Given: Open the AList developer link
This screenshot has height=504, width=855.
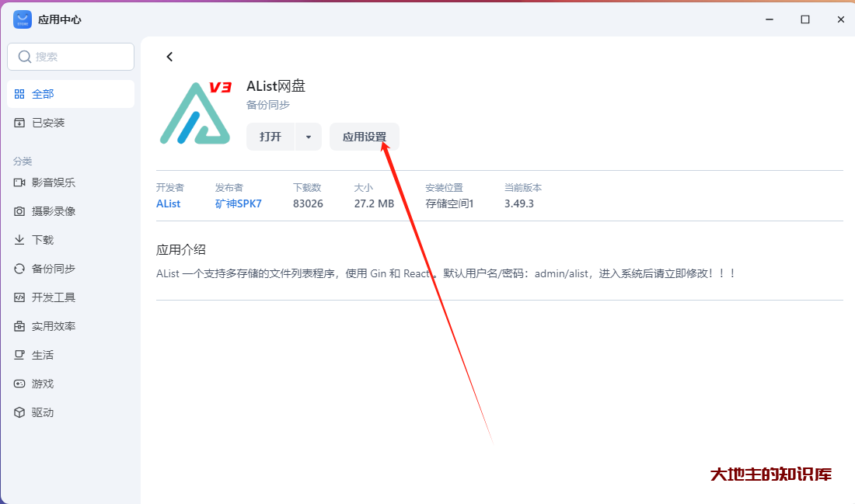Looking at the screenshot, I should (x=168, y=203).
